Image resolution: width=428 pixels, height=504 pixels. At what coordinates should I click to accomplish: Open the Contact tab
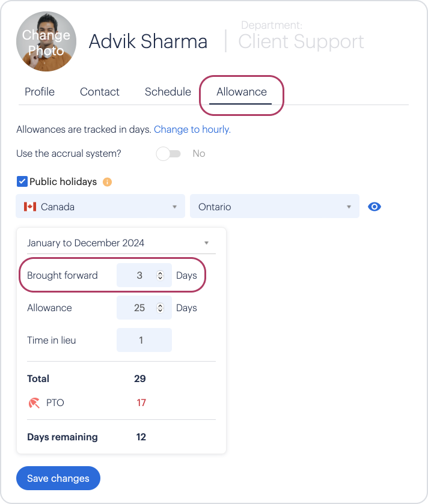coord(100,92)
